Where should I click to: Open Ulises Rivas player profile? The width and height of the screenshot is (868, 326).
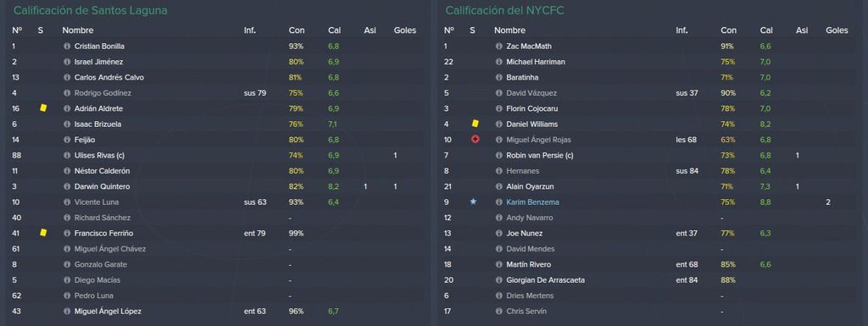point(98,156)
